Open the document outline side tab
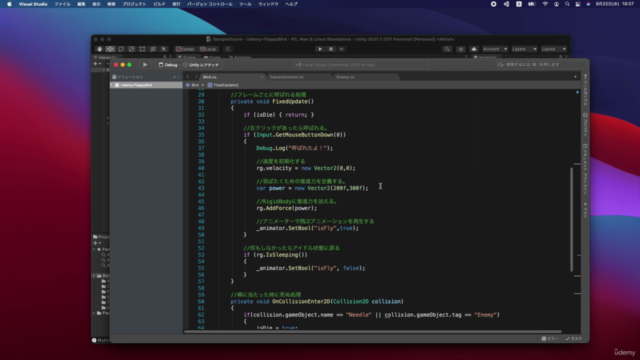This screenshot has width=640, height=360. point(585,169)
